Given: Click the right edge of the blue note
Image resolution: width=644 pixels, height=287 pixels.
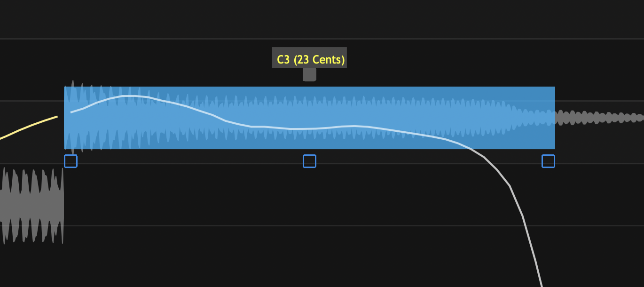Looking at the screenshot, I should pyautogui.click(x=555, y=118).
